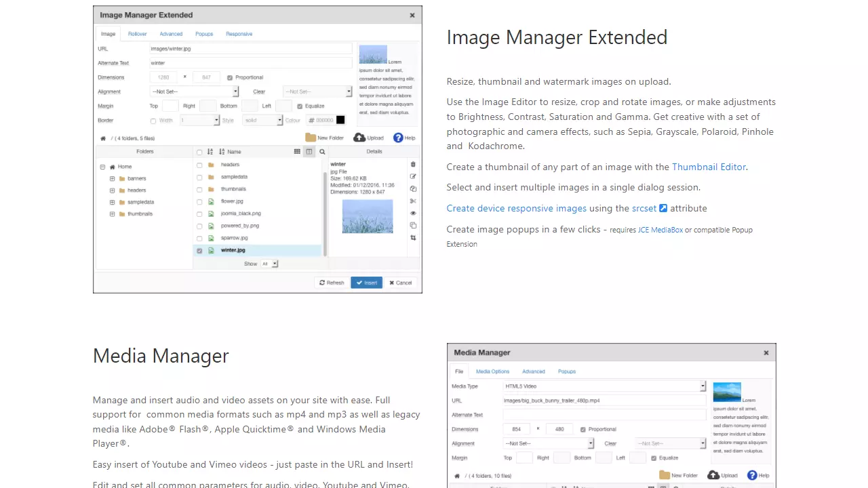Image resolution: width=868 pixels, height=488 pixels.
Task: Click the crop thumbnail icon in Image Manager details
Action: (x=413, y=237)
